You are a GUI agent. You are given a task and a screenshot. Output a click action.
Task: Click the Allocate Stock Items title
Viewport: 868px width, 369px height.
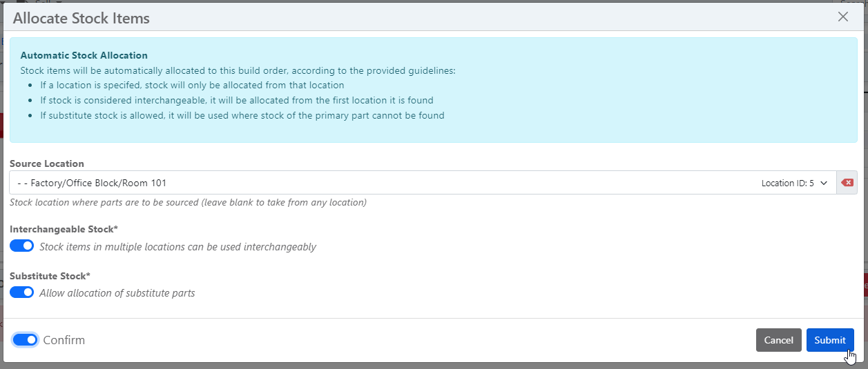point(81,18)
